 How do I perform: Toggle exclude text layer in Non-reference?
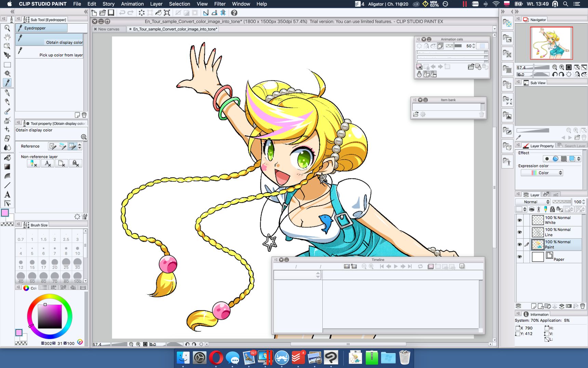click(48, 164)
